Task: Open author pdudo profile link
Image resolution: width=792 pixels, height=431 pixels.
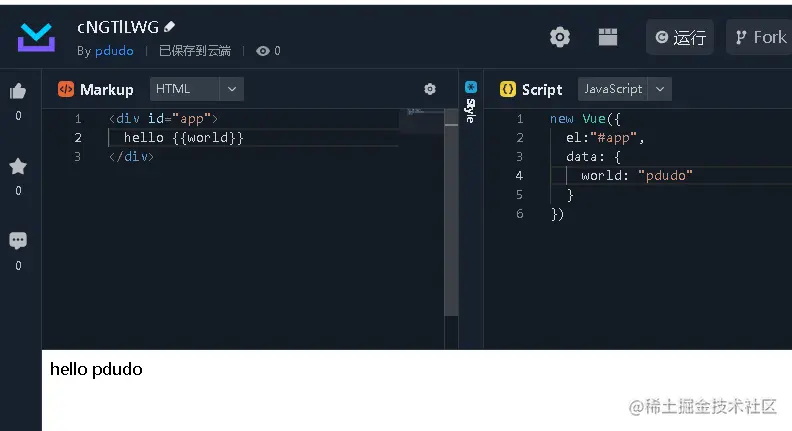Action: point(114,51)
